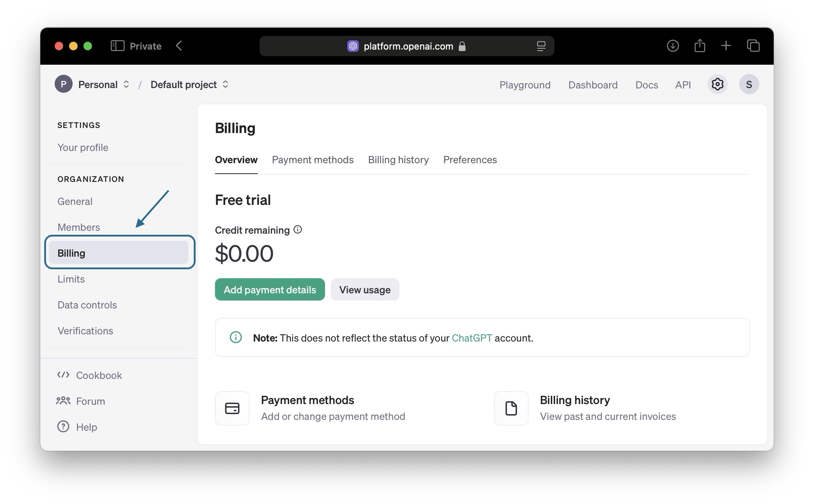
Task: Open the Help link text
Action: [x=87, y=427]
